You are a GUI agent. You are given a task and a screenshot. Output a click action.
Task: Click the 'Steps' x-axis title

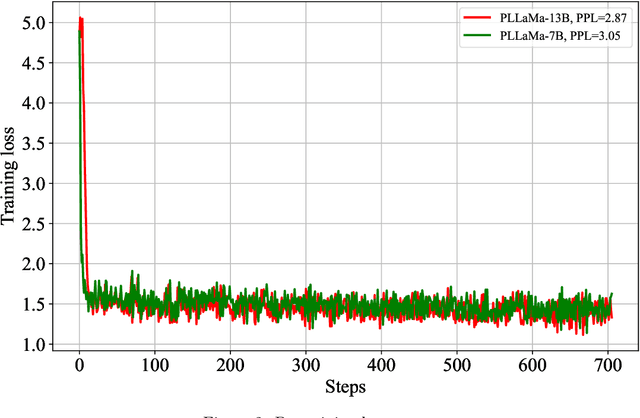pos(343,386)
